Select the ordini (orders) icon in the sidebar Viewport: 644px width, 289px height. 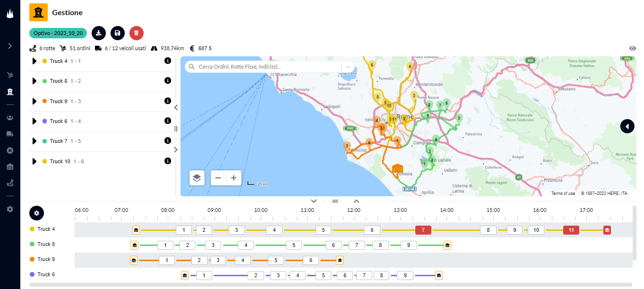pyautogui.click(x=10, y=75)
